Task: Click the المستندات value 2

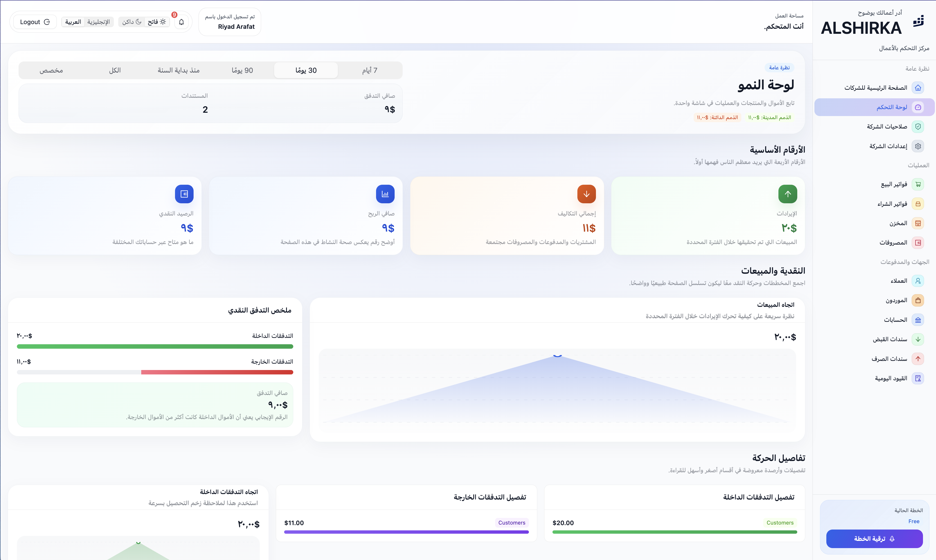Action: [205, 109]
